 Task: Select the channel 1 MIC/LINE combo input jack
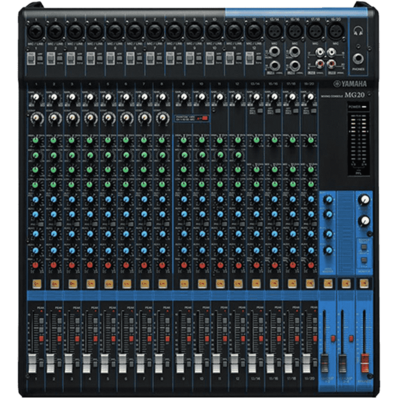pos(35,31)
